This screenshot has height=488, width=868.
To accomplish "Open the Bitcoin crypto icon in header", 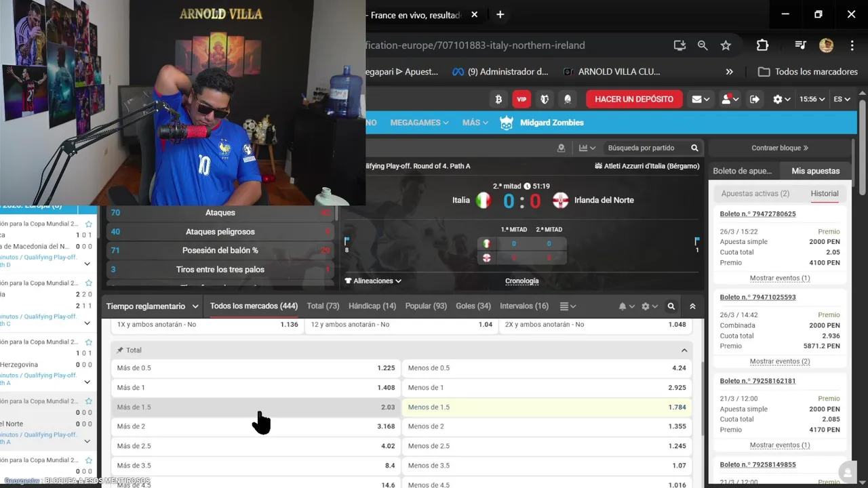I will point(498,99).
